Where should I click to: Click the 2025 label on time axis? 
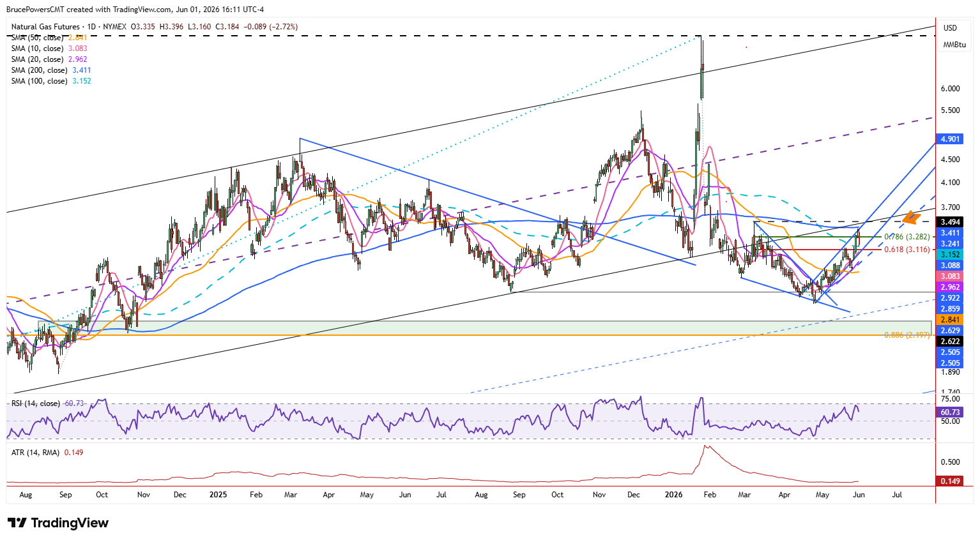pyautogui.click(x=218, y=495)
